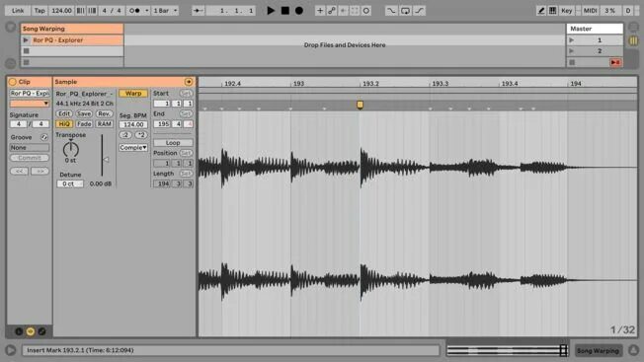Toggle Draw Mode pencil
This screenshot has width=644, height=362.
(541, 11)
